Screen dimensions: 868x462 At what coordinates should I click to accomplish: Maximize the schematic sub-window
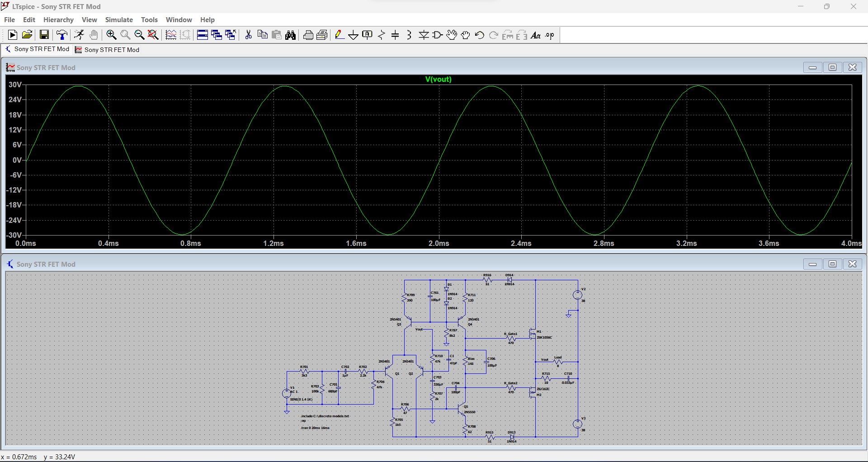point(832,264)
